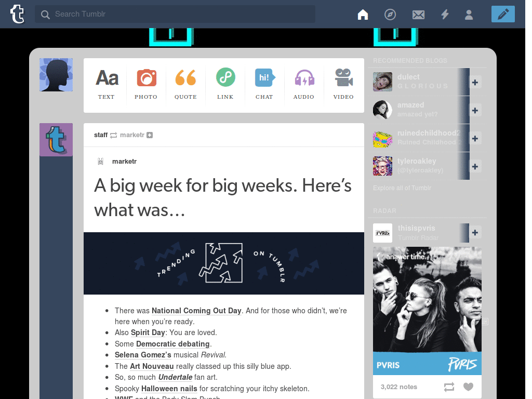
Task: Open the PVRIS answer time photo
Action: pyautogui.click(x=427, y=311)
